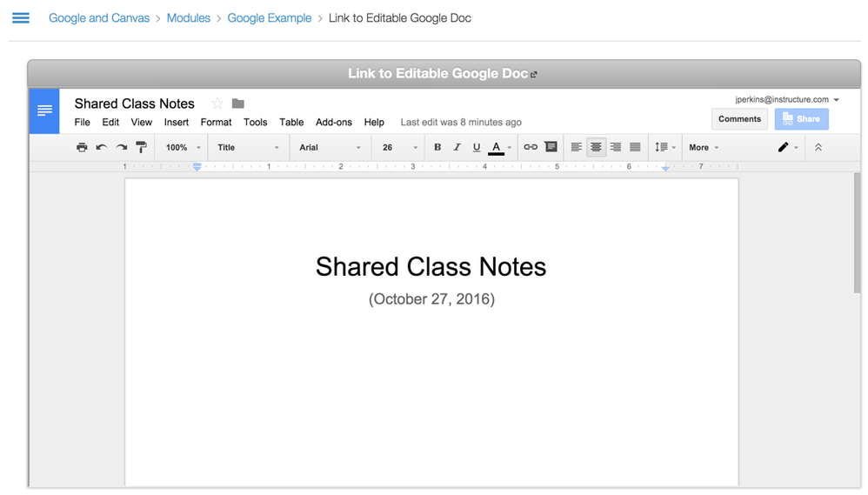This screenshot has height=495, width=868.
Task: Open the Add-ons menu
Action: click(334, 123)
